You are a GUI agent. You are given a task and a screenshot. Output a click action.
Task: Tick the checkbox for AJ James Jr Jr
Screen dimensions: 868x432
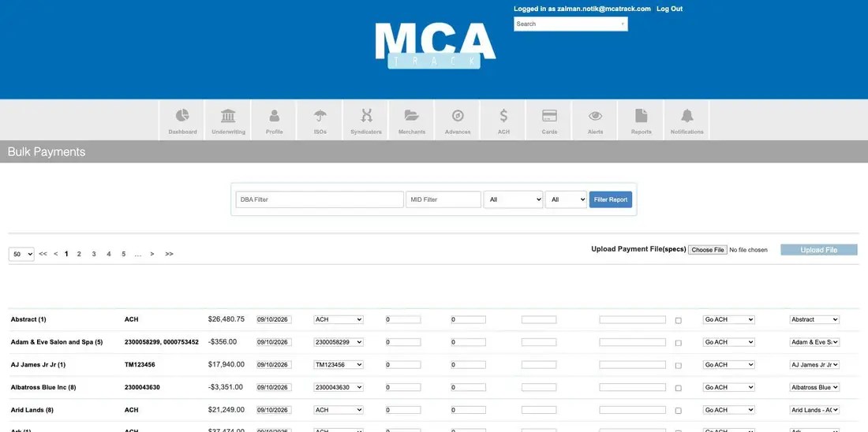678,366
